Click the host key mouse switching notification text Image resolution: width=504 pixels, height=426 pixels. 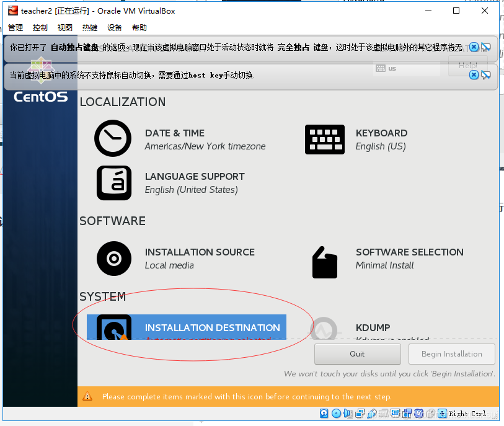132,75
